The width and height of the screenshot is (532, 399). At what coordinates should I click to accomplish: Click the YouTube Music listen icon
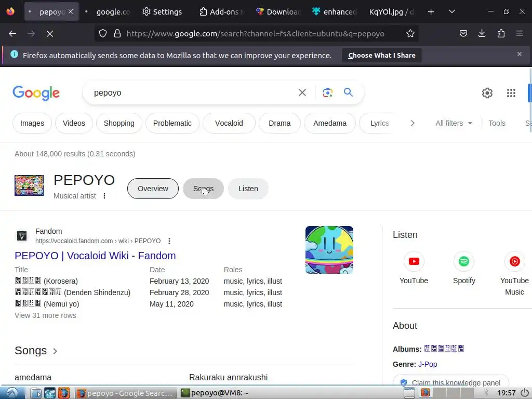514,261
